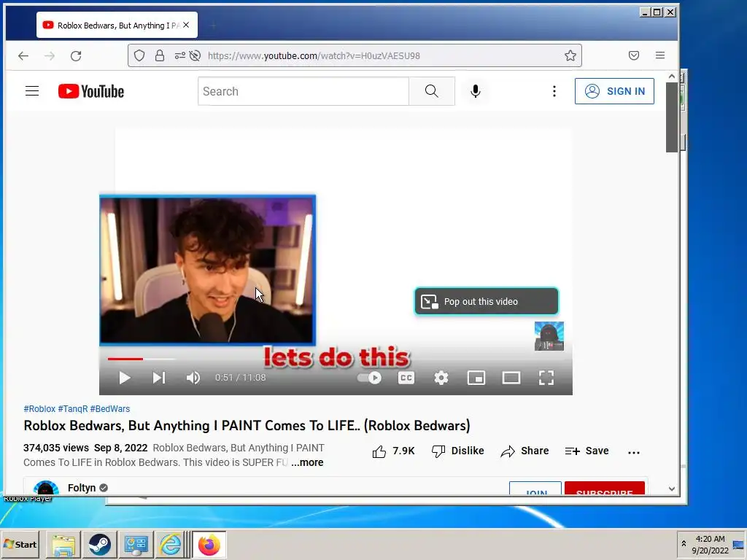Click the video title text
The height and width of the screenshot is (560, 747).
[247, 425]
